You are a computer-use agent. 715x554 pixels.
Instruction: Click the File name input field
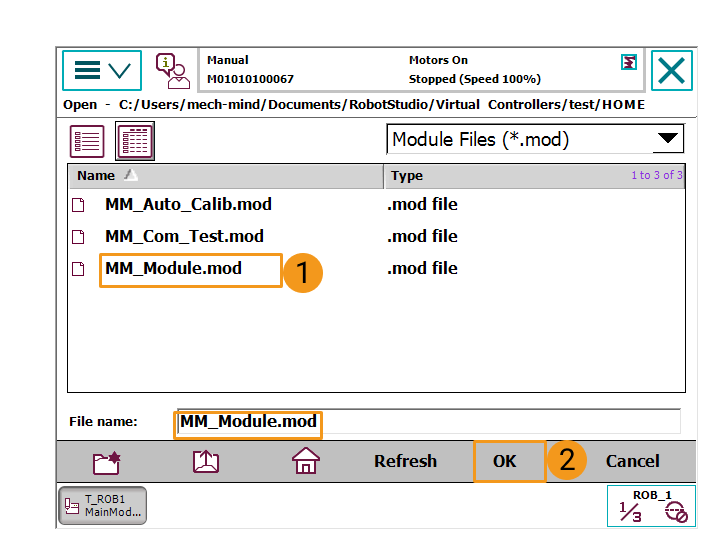[429, 421]
